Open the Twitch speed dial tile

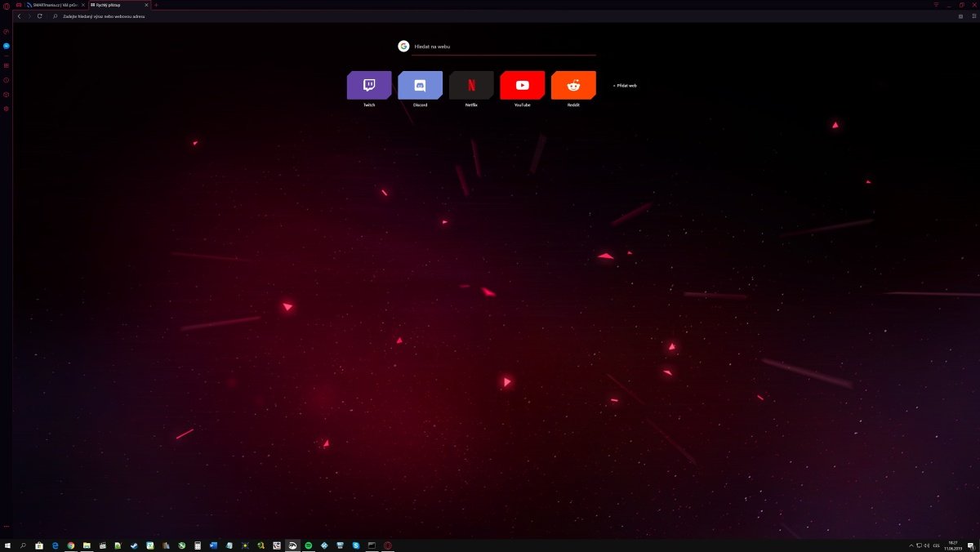(369, 85)
